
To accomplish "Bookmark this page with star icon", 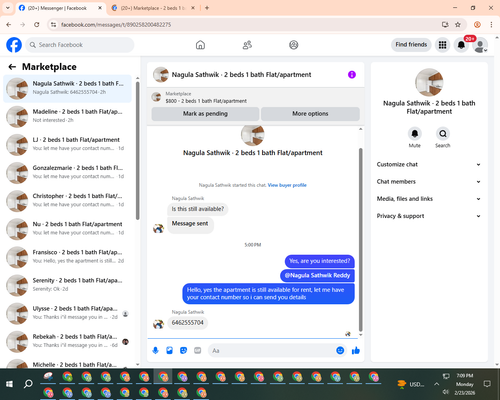I will [x=458, y=25].
